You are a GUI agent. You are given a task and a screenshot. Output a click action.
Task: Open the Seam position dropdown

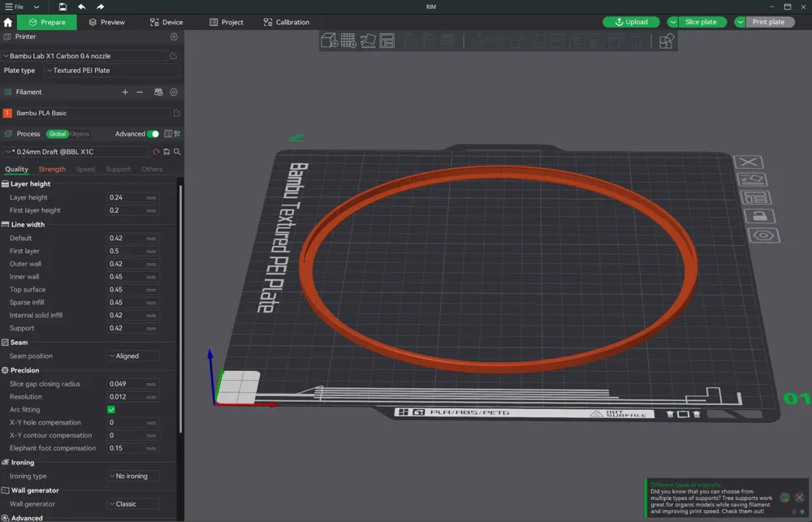[133, 356]
